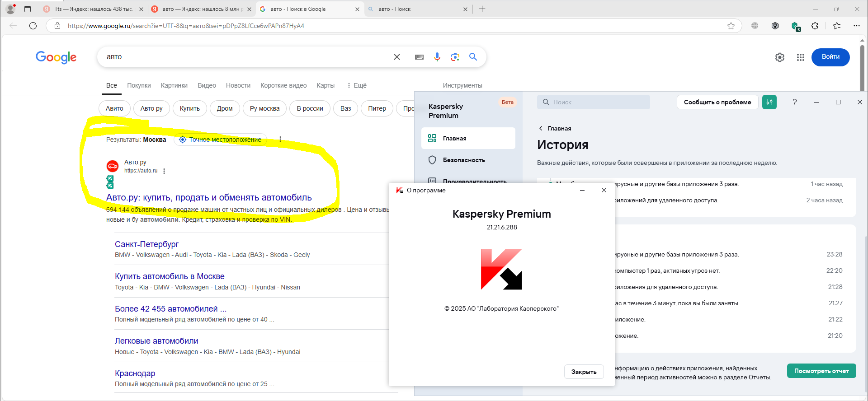
Task: Click the Google search magnifier icon
Action: 473,57
